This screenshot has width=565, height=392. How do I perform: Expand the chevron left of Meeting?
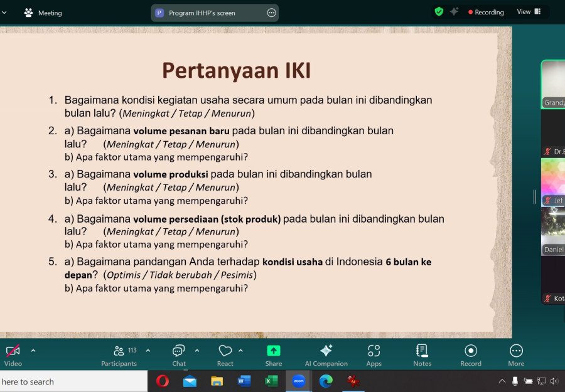(4, 13)
